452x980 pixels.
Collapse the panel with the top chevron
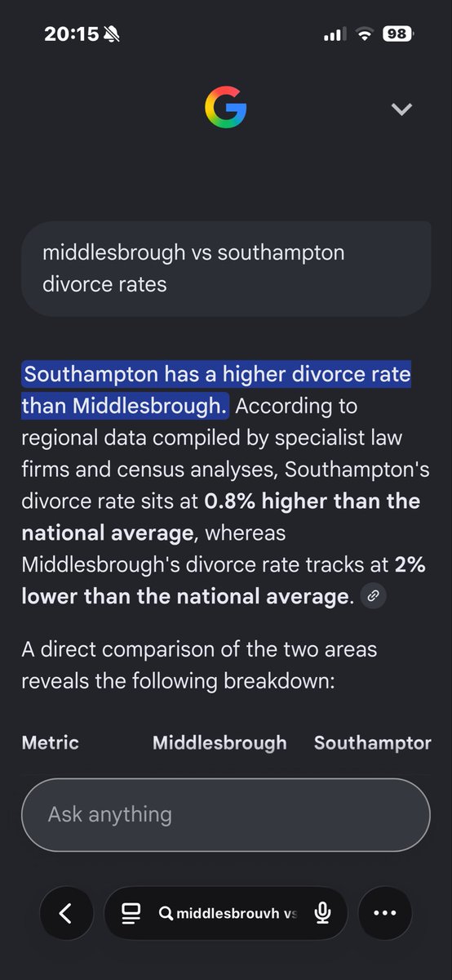click(x=401, y=109)
